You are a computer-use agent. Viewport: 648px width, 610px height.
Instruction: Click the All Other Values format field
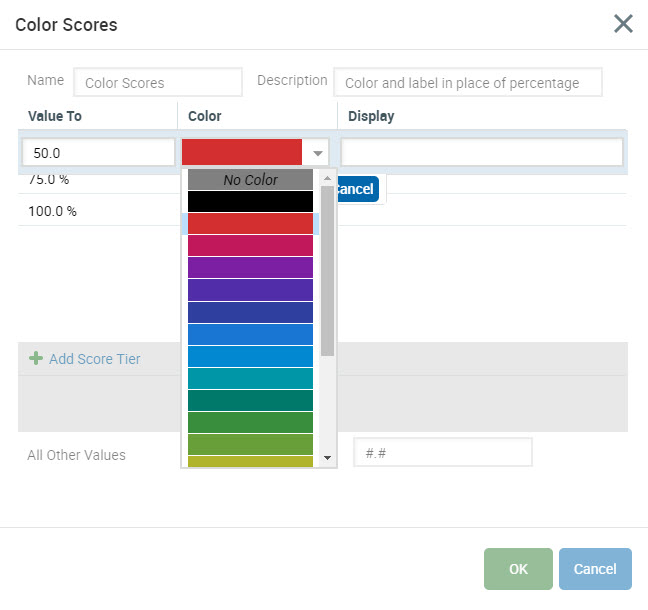tap(442, 453)
